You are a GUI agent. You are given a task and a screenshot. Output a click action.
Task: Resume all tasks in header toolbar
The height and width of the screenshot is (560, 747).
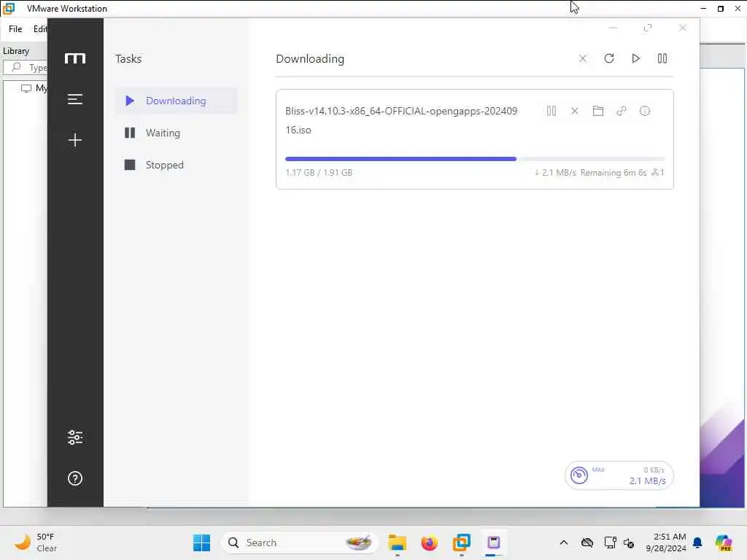click(635, 58)
